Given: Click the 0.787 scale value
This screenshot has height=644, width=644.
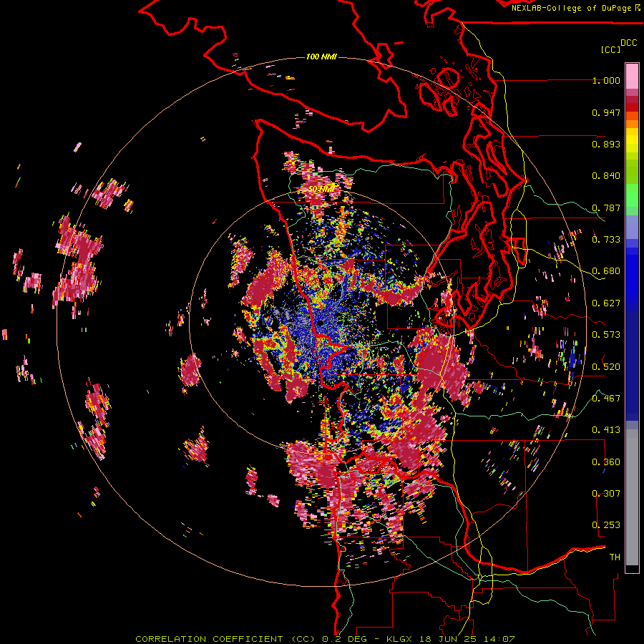Looking at the screenshot, I should pos(606,208).
